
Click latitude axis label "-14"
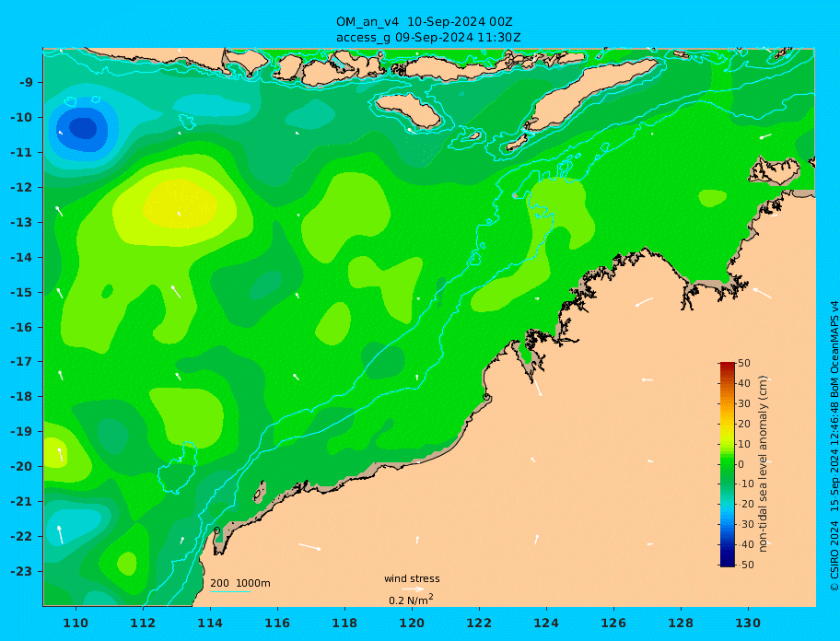[x=21, y=258]
